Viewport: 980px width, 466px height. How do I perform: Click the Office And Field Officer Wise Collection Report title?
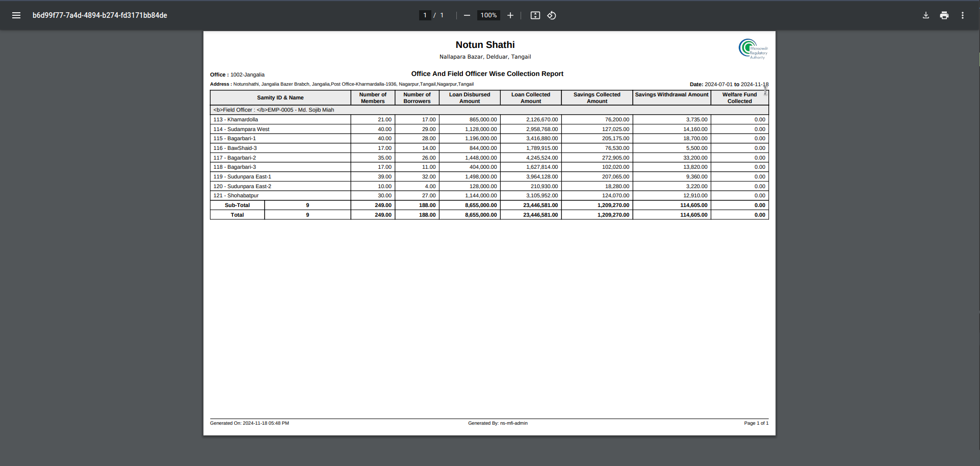pos(487,74)
